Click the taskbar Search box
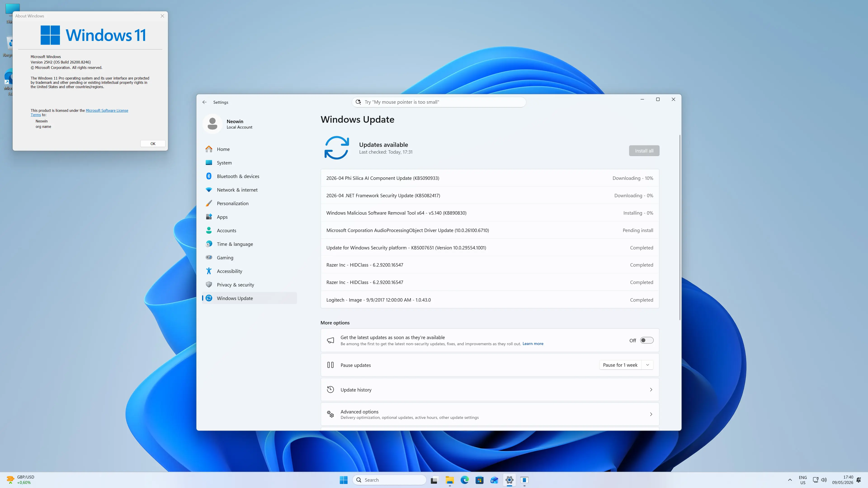 click(389, 480)
